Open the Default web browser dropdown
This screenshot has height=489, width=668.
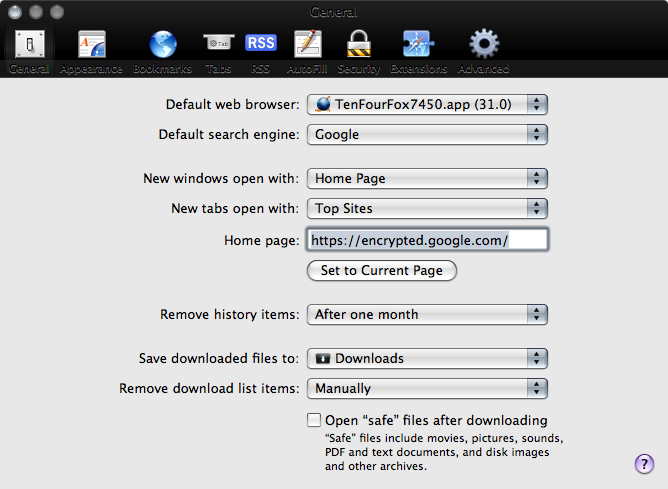click(x=427, y=104)
